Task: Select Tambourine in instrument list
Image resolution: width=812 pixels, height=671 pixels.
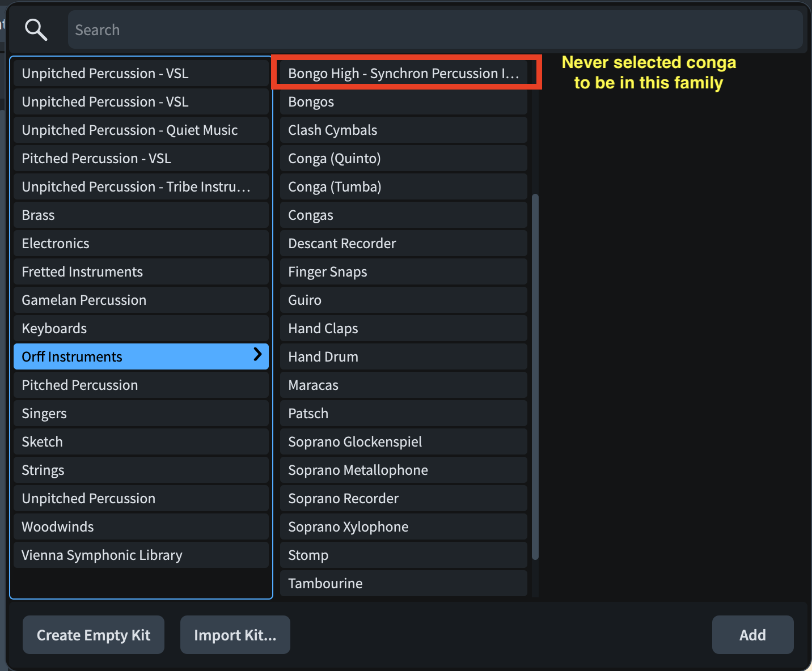Action: coord(403,584)
